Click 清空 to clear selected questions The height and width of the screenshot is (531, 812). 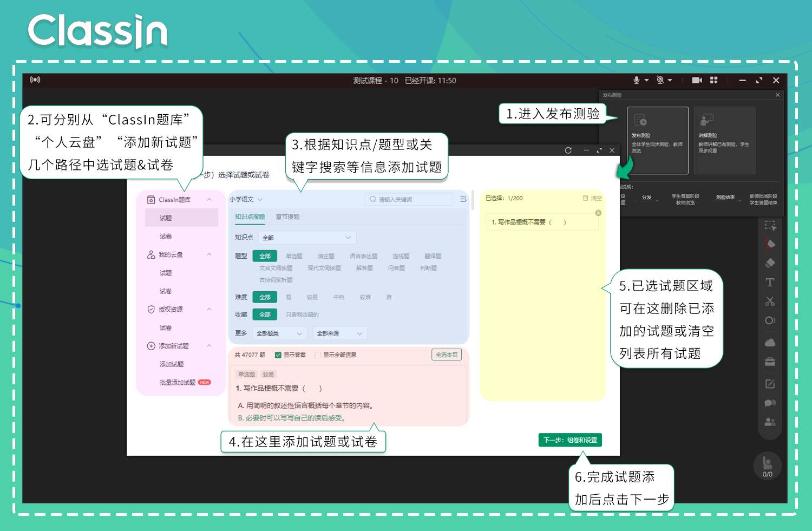point(593,198)
